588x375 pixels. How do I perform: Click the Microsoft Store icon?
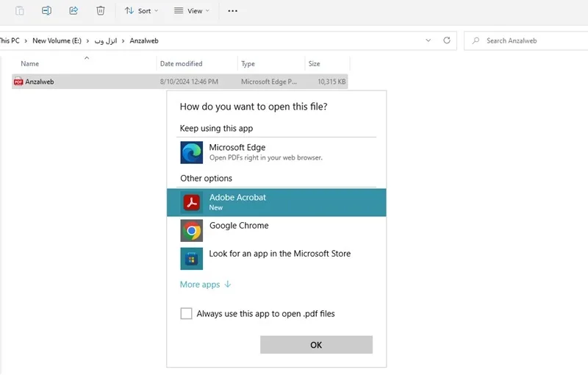pos(192,258)
